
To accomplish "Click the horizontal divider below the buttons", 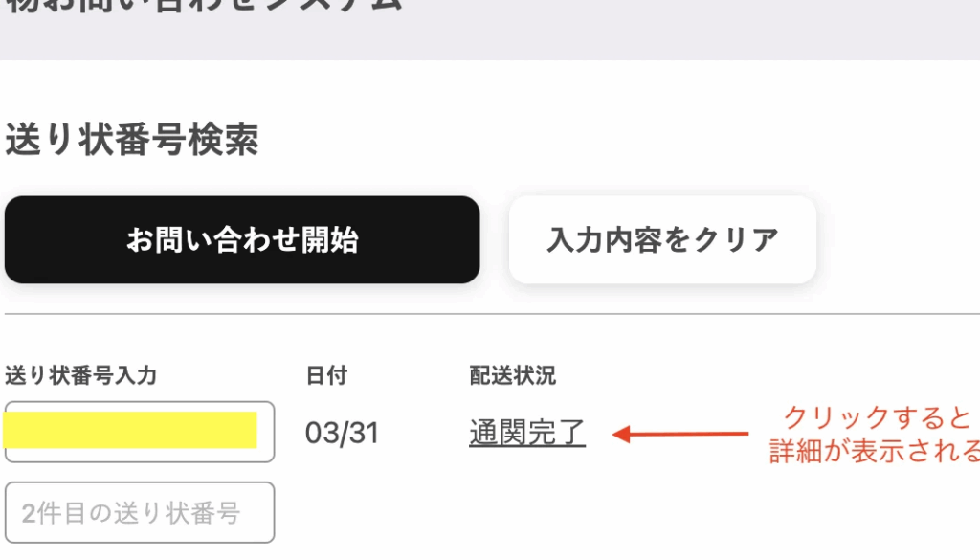I will (490, 313).
